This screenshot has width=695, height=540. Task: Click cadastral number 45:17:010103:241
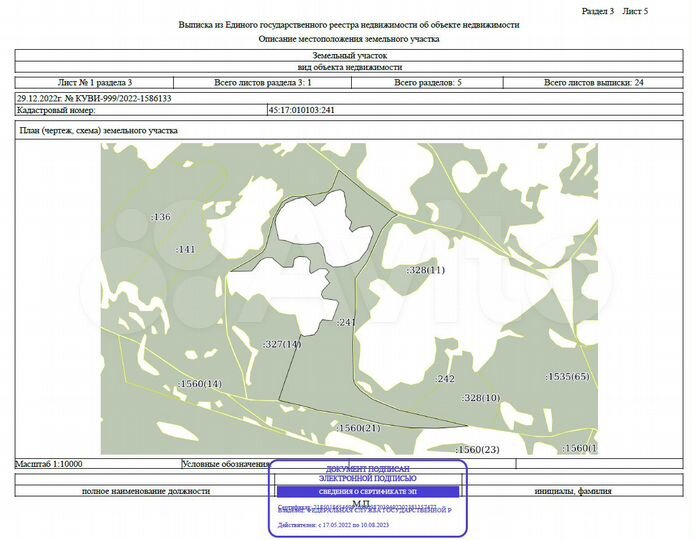coord(301,110)
